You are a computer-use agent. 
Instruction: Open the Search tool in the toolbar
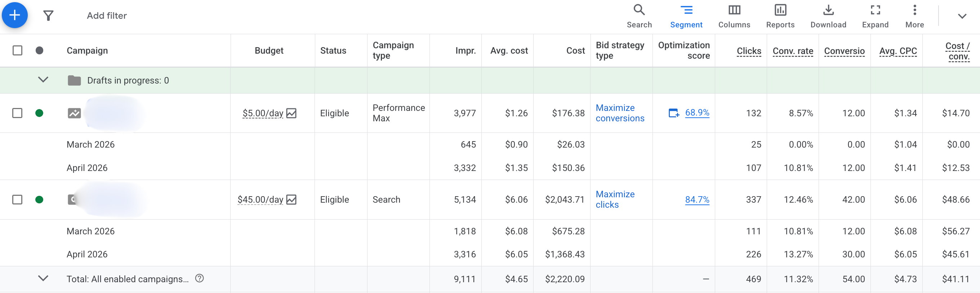(639, 16)
